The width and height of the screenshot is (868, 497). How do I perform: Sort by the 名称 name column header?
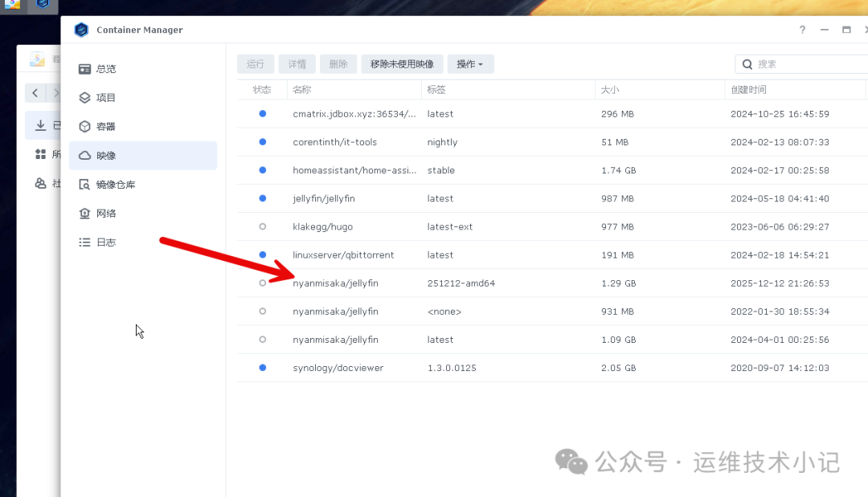click(x=354, y=90)
